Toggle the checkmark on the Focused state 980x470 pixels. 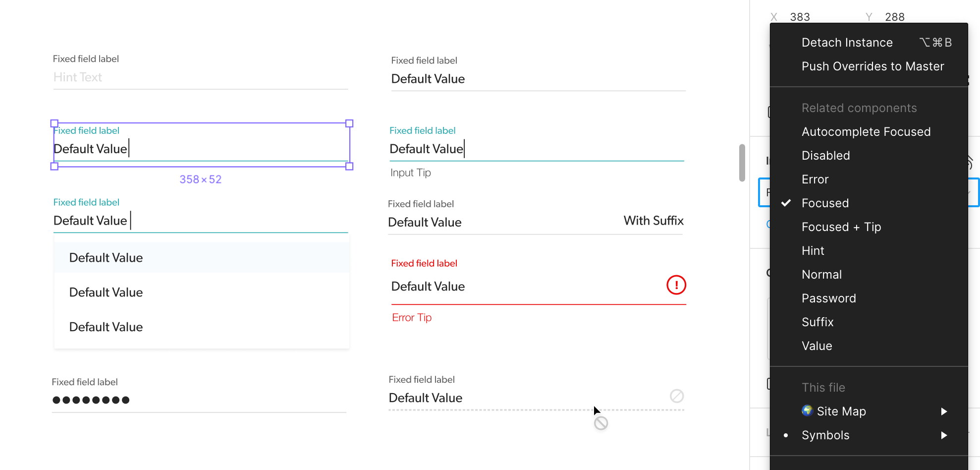(x=787, y=203)
